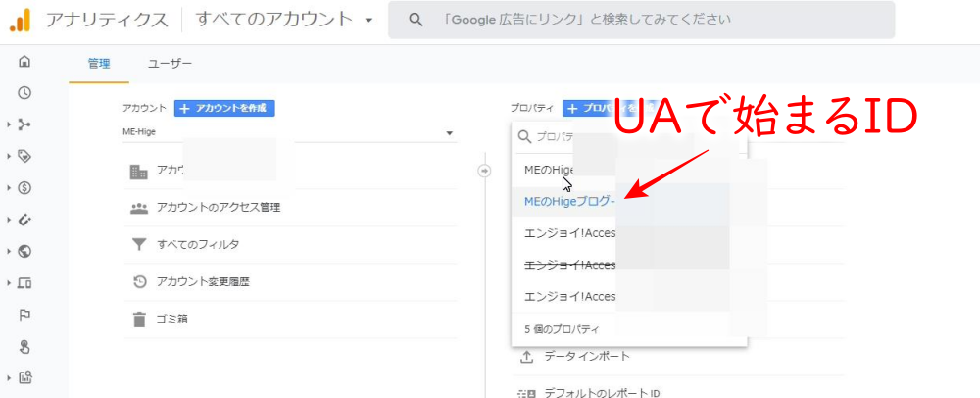Expand the chart sidebar section arrow at bottom
This screenshot has height=398, width=980.
pyautogui.click(x=10, y=377)
